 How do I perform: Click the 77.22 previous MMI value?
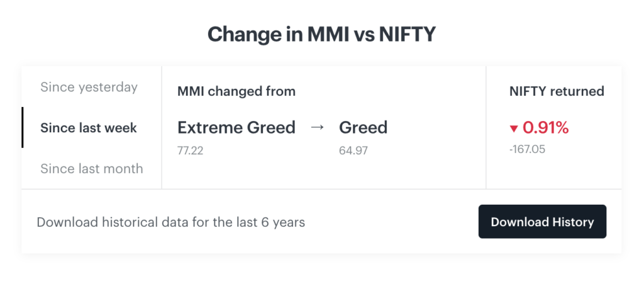tap(191, 151)
